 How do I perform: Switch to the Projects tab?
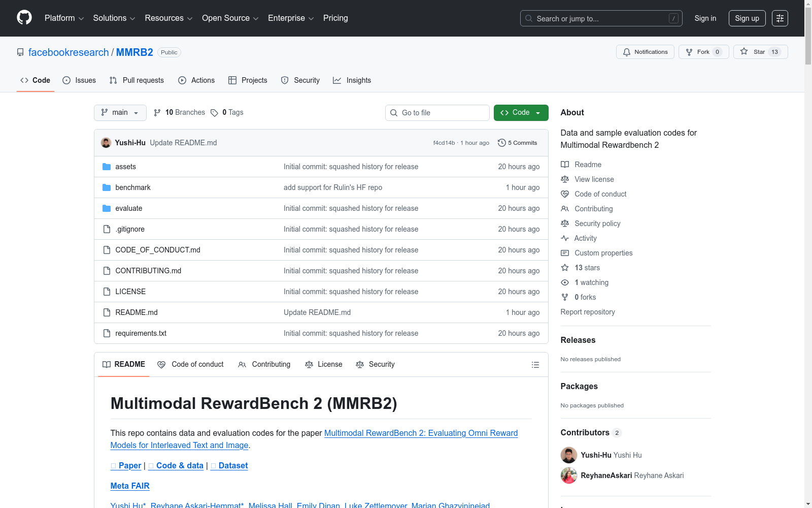tap(248, 80)
